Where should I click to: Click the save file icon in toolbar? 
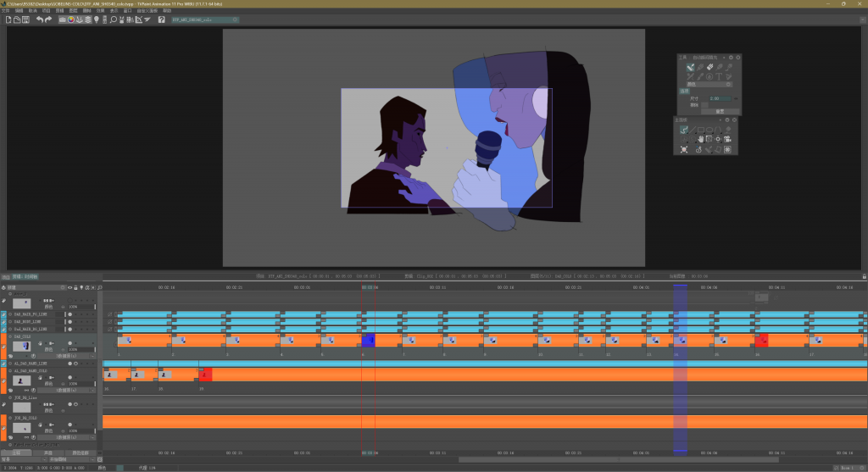click(x=26, y=19)
